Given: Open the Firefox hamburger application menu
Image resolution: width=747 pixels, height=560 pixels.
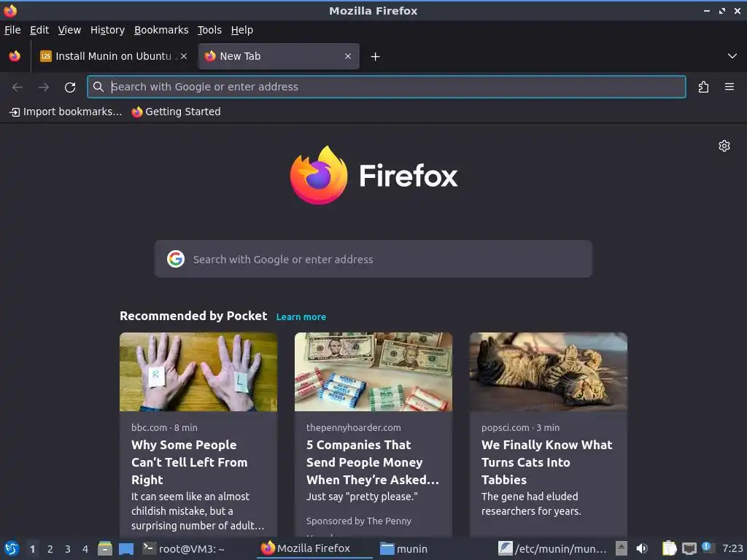Looking at the screenshot, I should [x=729, y=87].
